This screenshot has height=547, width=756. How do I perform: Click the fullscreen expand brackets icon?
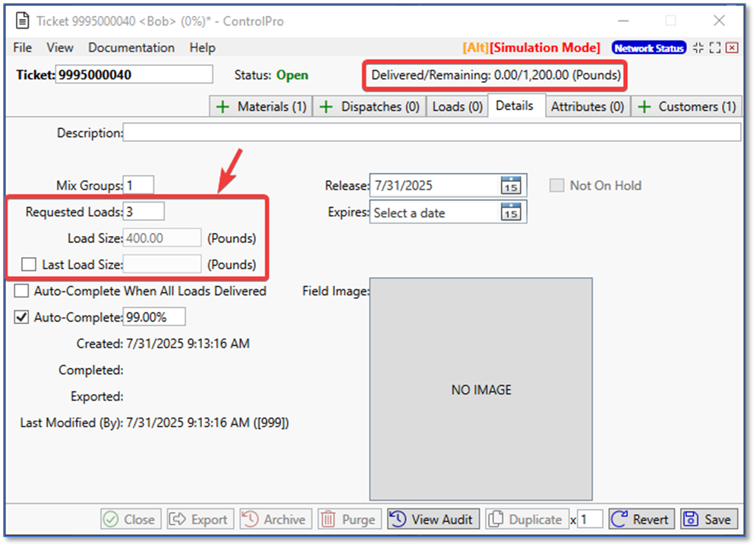pyautogui.click(x=714, y=48)
